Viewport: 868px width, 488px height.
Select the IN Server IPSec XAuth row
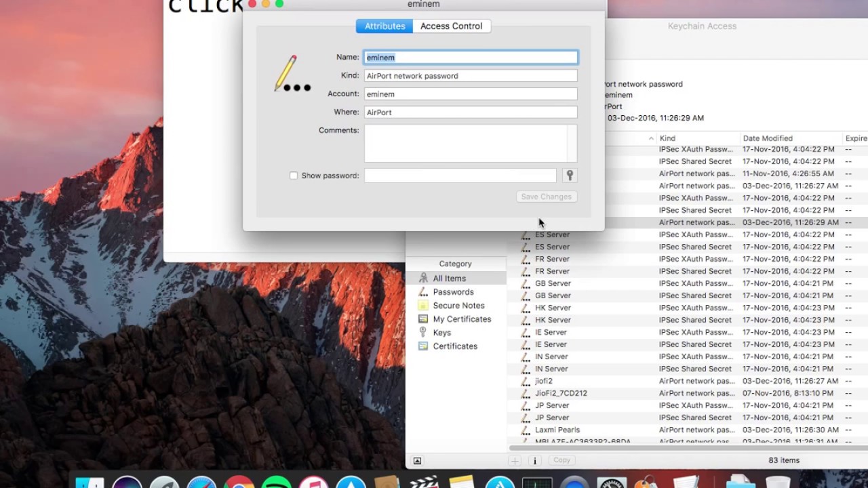[688, 357]
